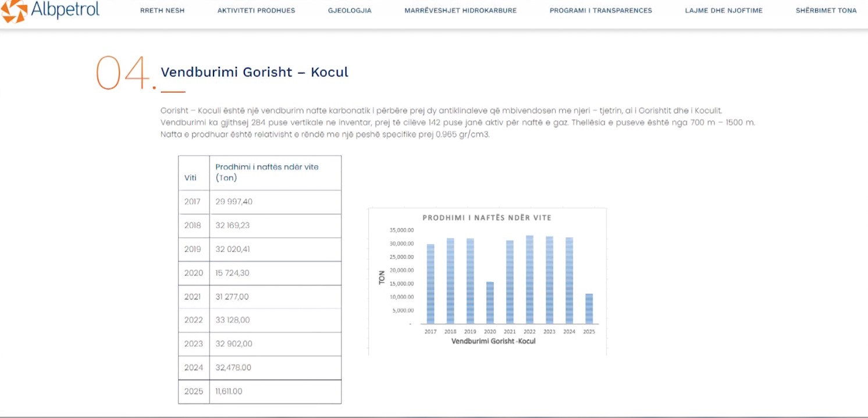Open Shërbimet Tona menu

pyautogui.click(x=826, y=10)
